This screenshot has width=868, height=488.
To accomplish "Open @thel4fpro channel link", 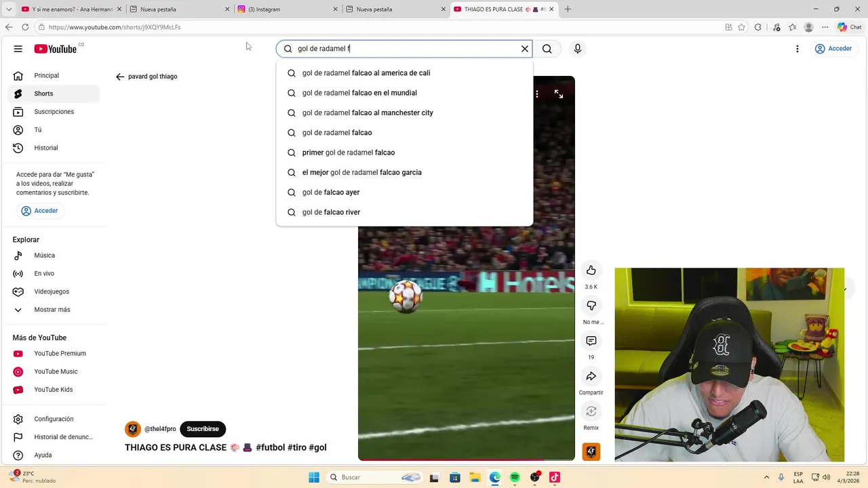I will pos(160,429).
